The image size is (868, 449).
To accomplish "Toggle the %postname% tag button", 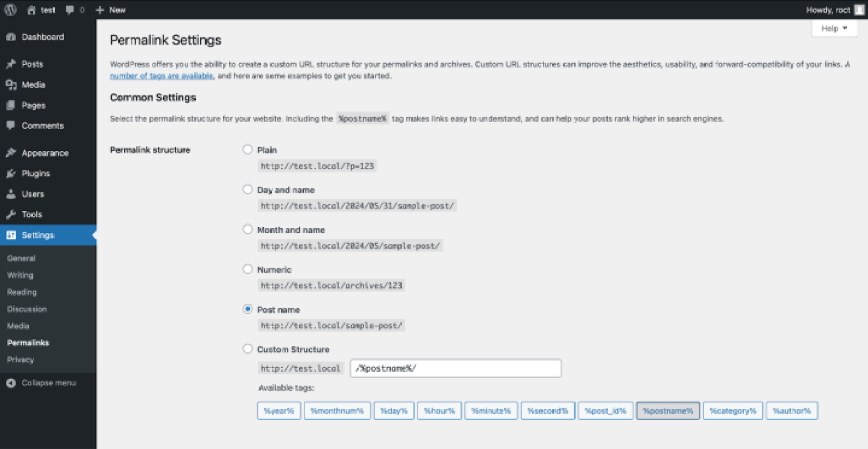I will tap(668, 411).
